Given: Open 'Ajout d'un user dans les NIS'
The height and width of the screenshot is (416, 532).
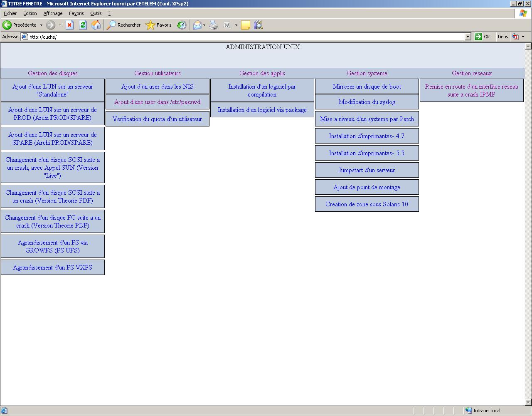Looking at the screenshot, I should coord(158,87).
